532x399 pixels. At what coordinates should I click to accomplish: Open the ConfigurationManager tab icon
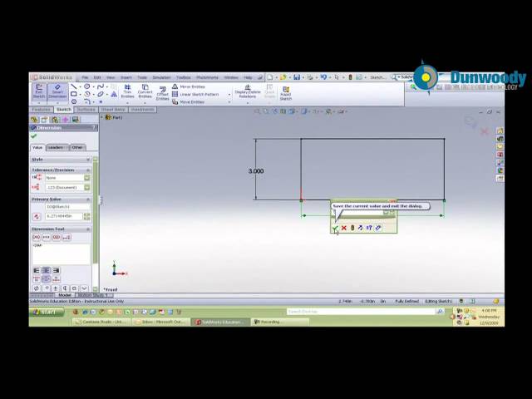[x=55, y=120]
